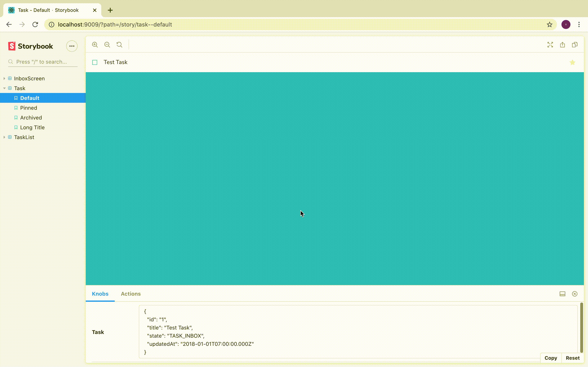Collapse the Task component group
The height and width of the screenshot is (367, 588).
[4, 88]
